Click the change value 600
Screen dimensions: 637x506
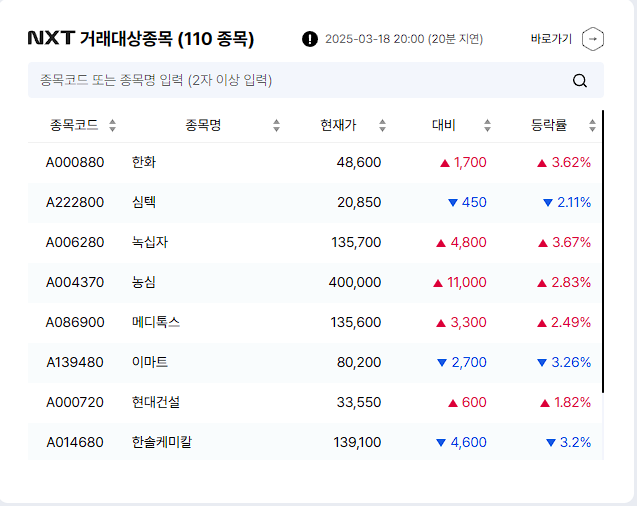[x=474, y=402]
